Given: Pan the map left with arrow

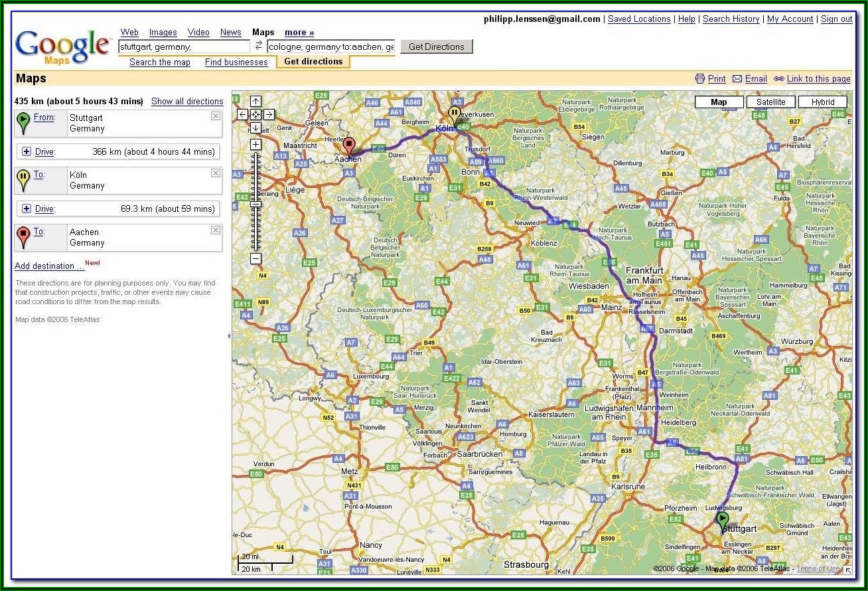Looking at the screenshot, I should (x=243, y=115).
